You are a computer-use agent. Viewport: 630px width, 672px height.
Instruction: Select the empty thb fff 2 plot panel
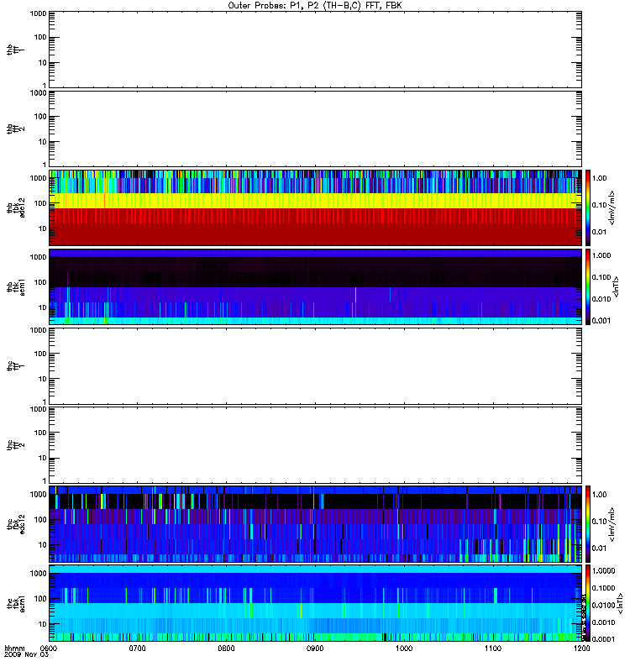[315, 129]
